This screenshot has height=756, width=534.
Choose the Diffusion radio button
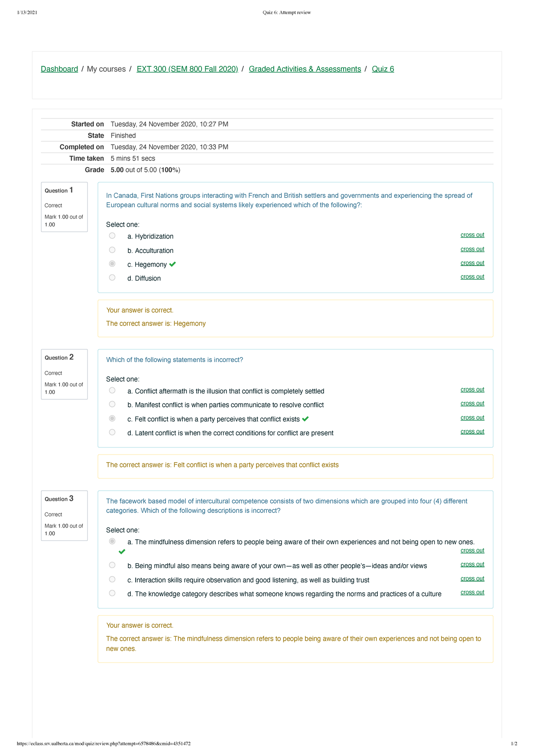click(x=112, y=277)
